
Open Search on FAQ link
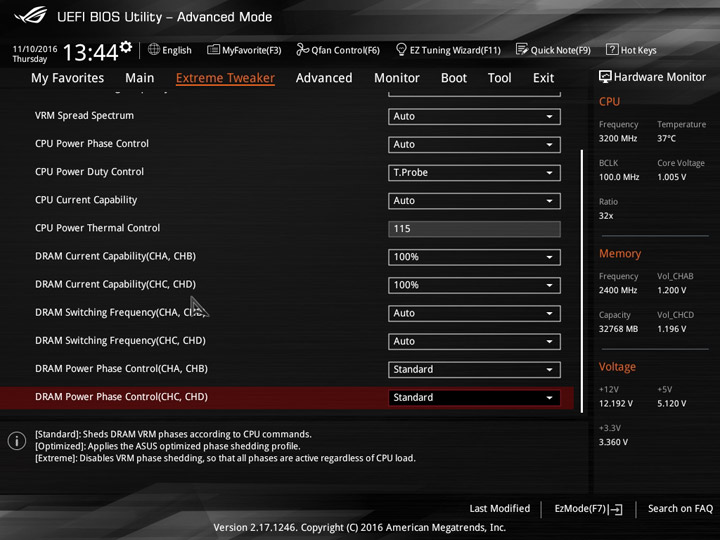pos(680,508)
